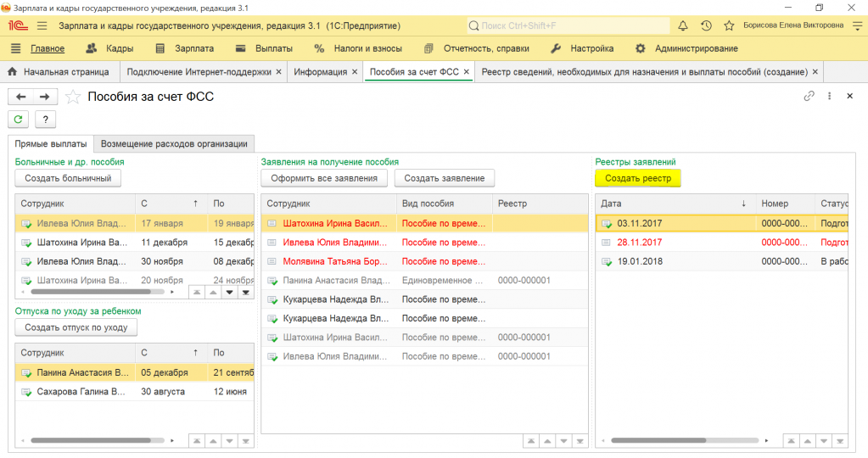Viewport: 868px width, 458px height.
Task: Sort registries by the Дата column header
Action: (612, 204)
